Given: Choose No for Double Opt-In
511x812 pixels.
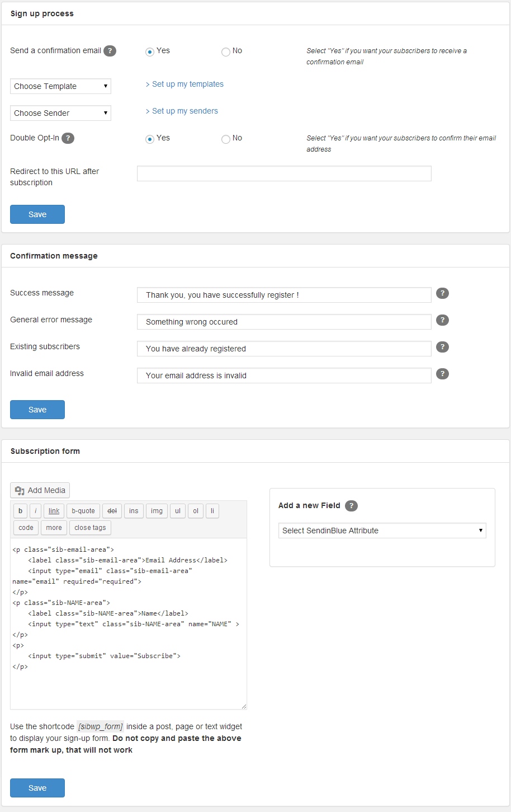Looking at the screenshot, I should coord(226,139).
